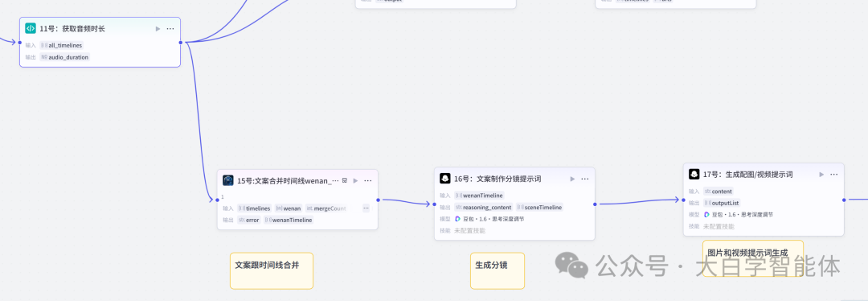Select the reasoning_content output tag in node 16
This screenshot has width=868, height=301.
click(483, 208)
